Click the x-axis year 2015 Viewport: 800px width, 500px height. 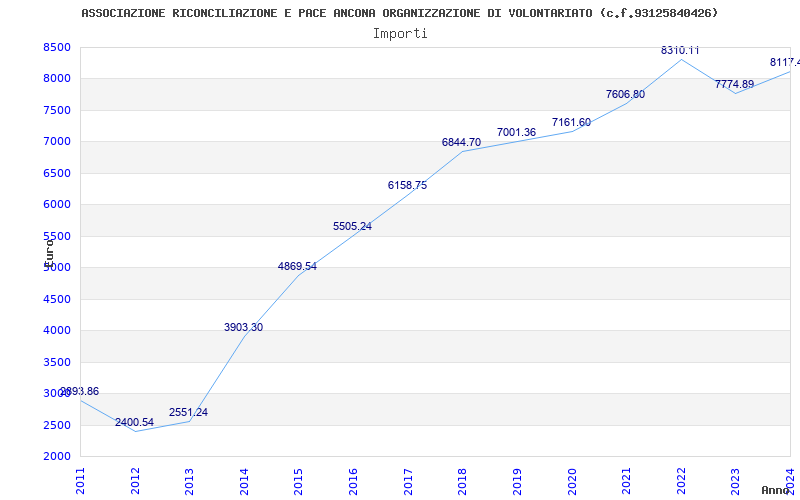click(x=298, y=481)
